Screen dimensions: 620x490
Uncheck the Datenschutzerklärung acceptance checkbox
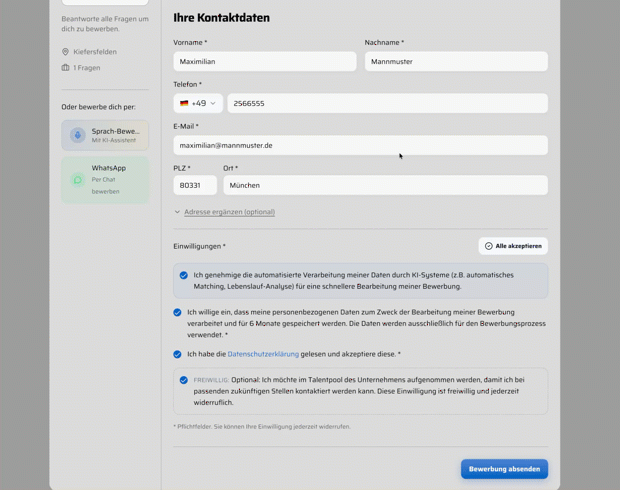coord(177,354)
